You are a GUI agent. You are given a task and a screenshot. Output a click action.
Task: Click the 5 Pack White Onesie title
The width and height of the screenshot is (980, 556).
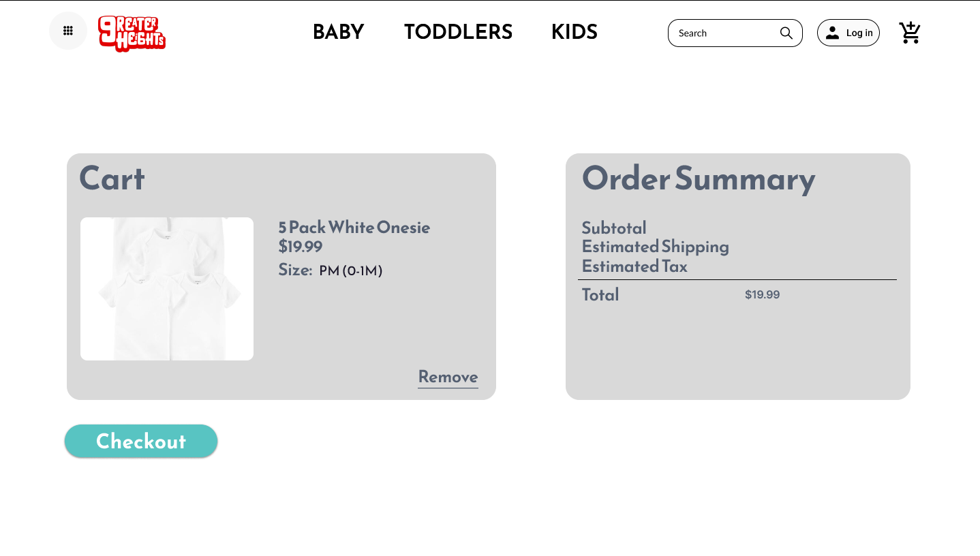tap(354, 228)
